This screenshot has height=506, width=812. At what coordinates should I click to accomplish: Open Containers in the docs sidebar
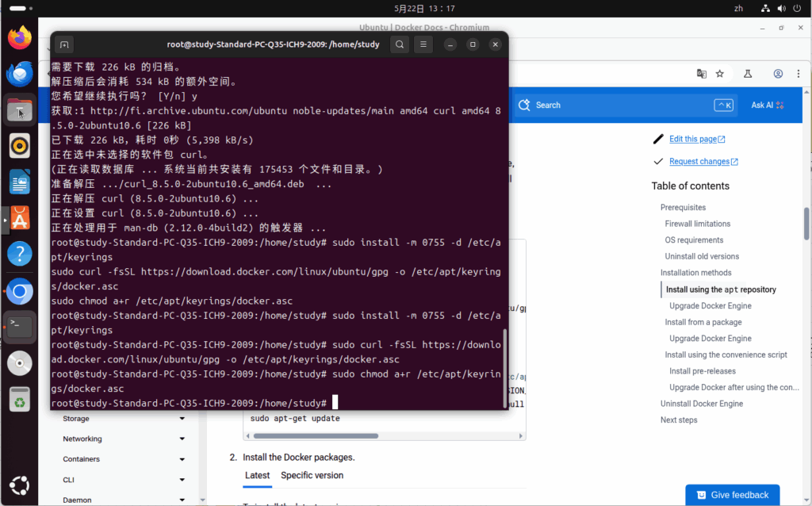pos(82,459)
